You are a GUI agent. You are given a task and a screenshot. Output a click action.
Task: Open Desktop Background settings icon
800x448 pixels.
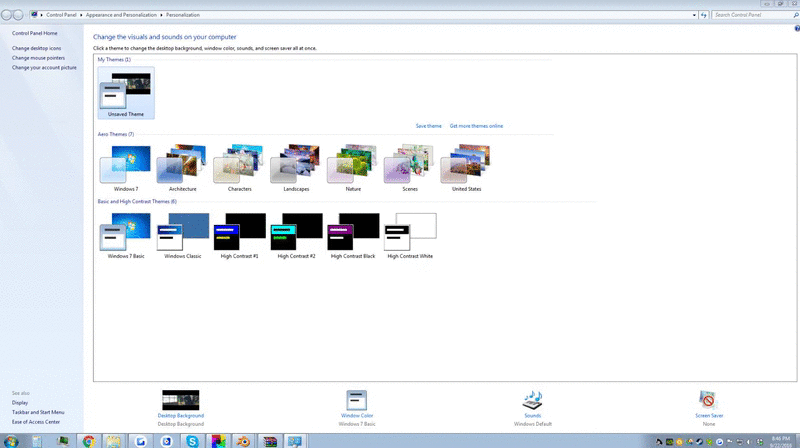coord(181,400)
